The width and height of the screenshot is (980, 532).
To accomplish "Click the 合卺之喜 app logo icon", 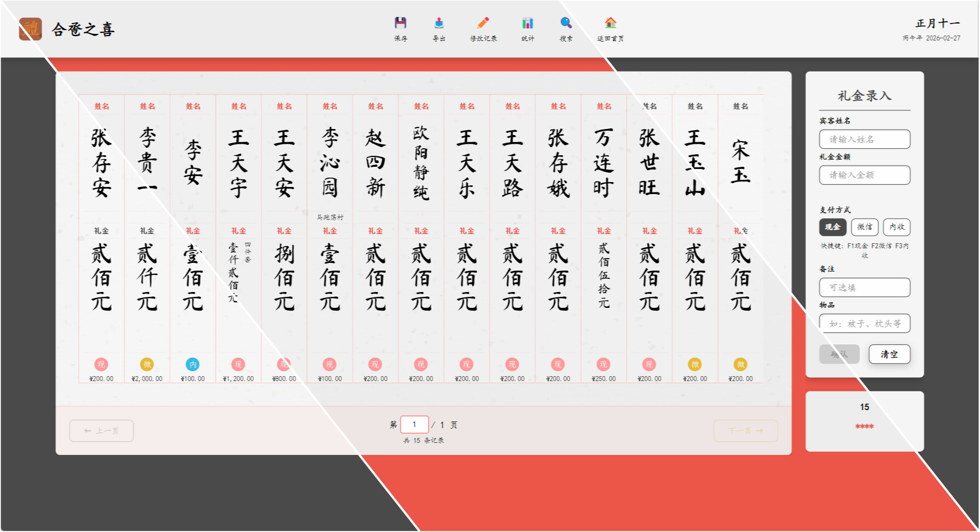I will [x=31, y=29].
